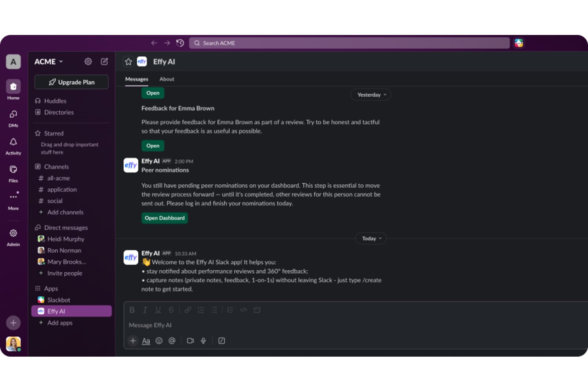Collapse the Direct messages section
This screenshot has height=392, width=588.
(61, 228)
